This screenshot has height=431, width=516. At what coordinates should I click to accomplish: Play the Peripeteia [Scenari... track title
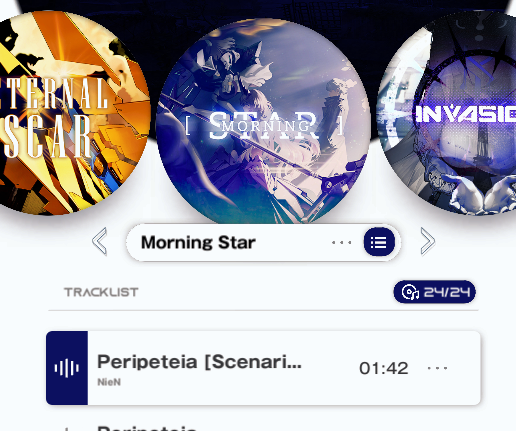[x=199, y=362]
